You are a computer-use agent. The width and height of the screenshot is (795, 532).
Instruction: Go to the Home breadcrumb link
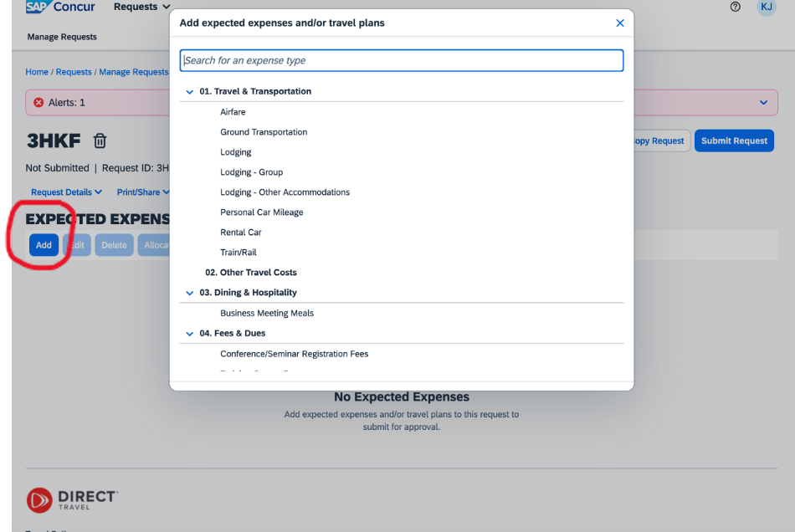[37, 72]
